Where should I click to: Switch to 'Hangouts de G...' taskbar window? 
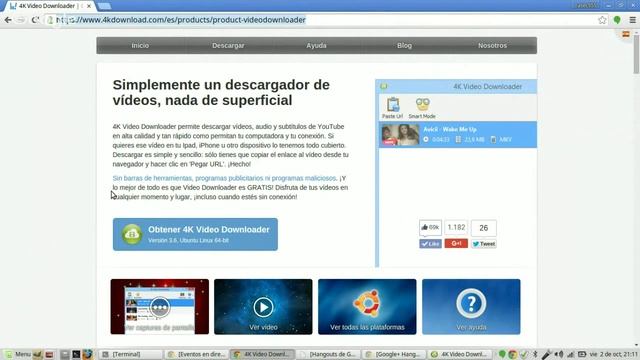pyautogui.click(x=329, y=354)
